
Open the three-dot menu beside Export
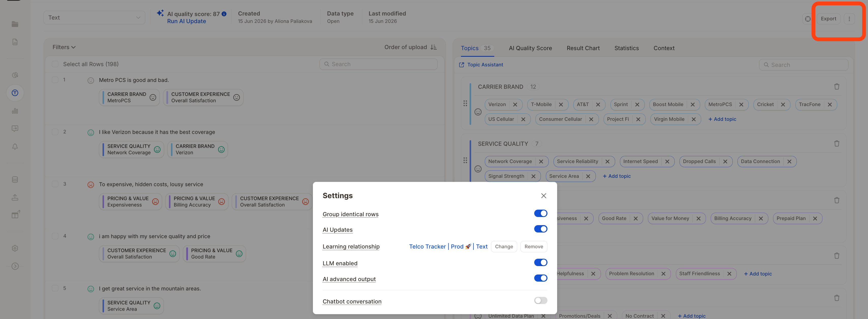click(849, 19)
